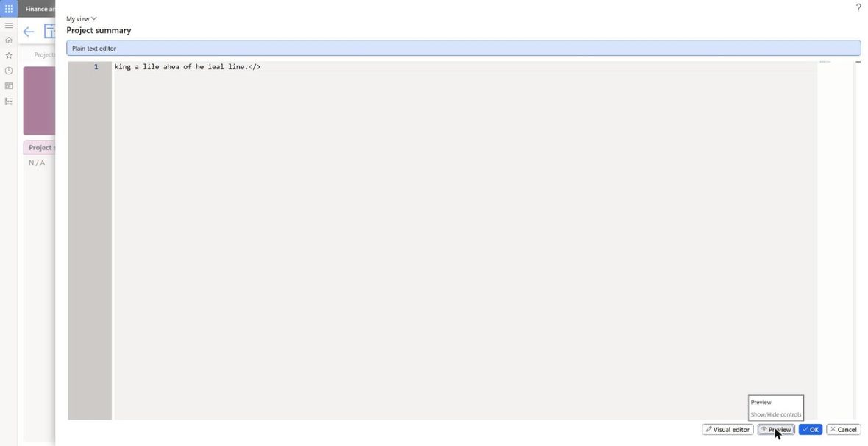The image size is (868, 446).
Task: Click into the code text line
Action: (187, 66)
